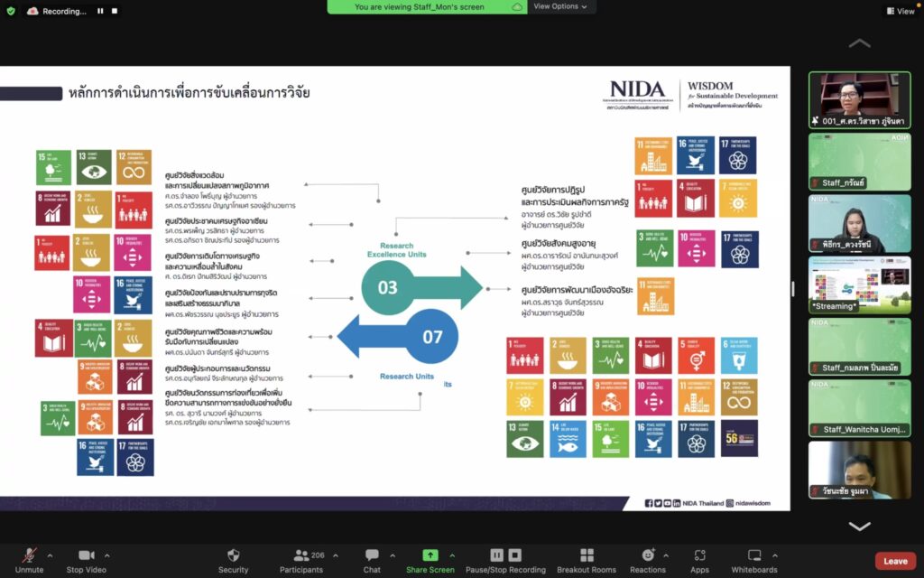This screenshot has height=578, width=924.
Task: Click the green Share Screen icon
Action: [430, 555]
